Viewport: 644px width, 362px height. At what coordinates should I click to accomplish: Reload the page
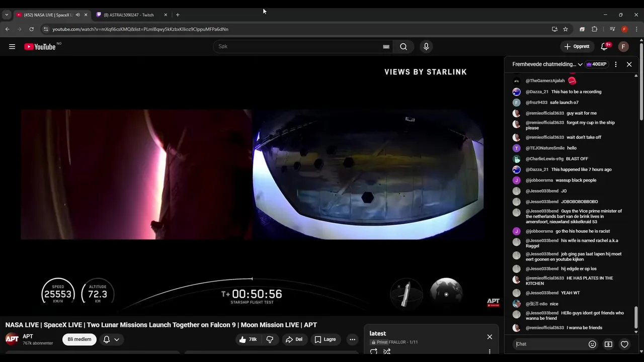pos(31,29)
